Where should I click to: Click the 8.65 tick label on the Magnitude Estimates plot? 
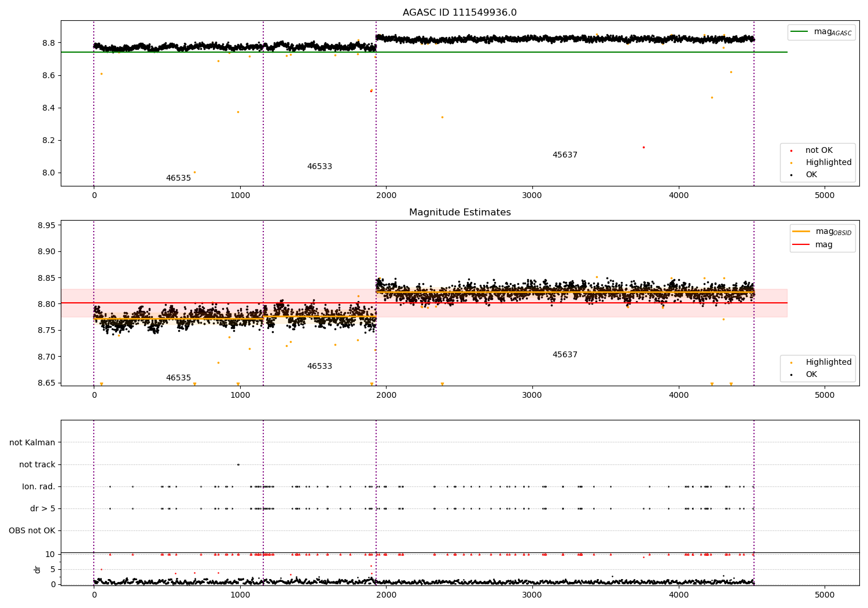point(46,383)
